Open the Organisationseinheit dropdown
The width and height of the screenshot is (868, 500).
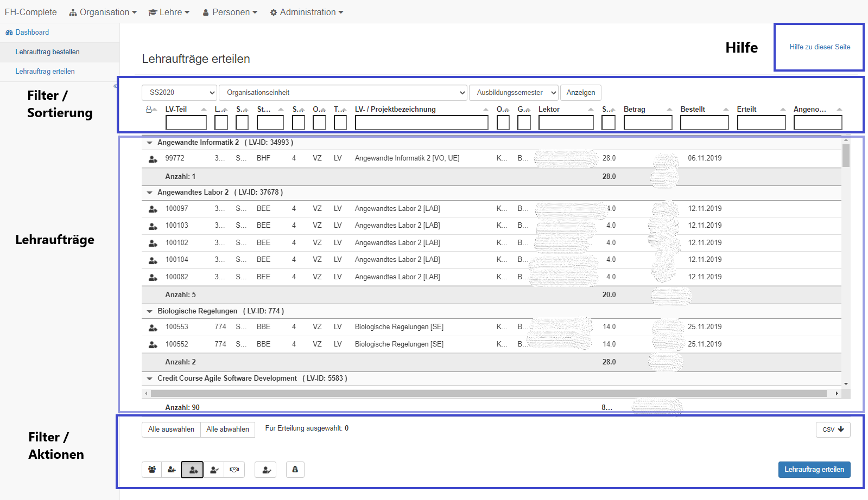pos(343,93)
